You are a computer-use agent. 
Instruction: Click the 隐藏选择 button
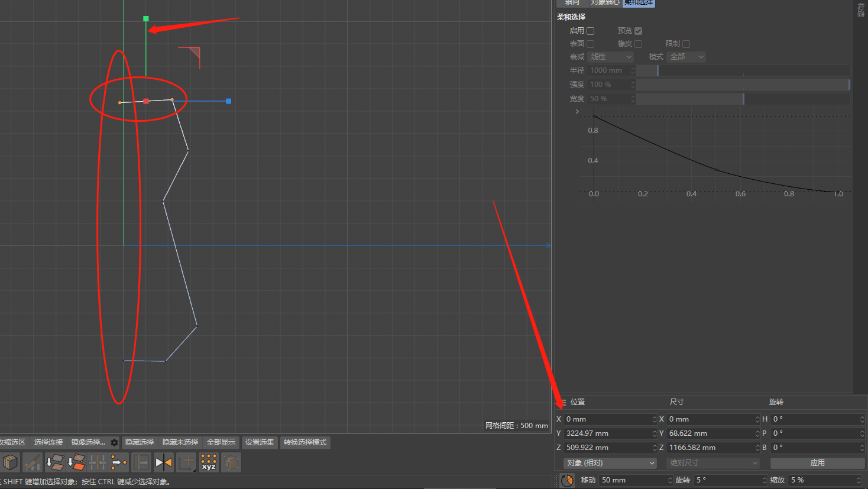140,442
